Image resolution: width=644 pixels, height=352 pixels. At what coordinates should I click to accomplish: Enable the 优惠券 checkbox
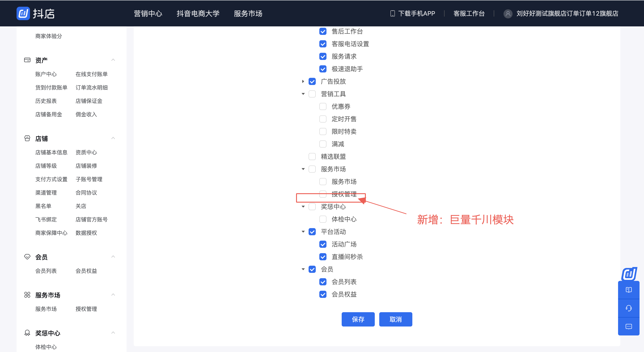[323, 106]
